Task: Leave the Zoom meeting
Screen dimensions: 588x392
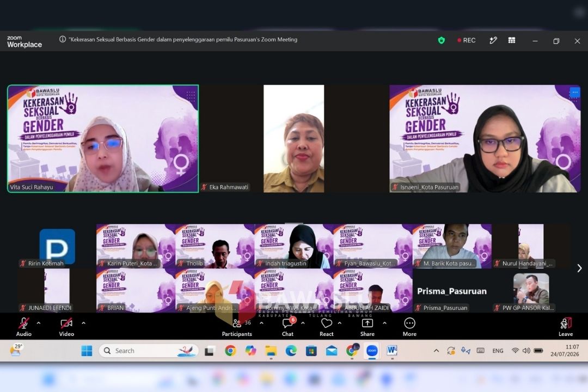Action: pos(566,327)
